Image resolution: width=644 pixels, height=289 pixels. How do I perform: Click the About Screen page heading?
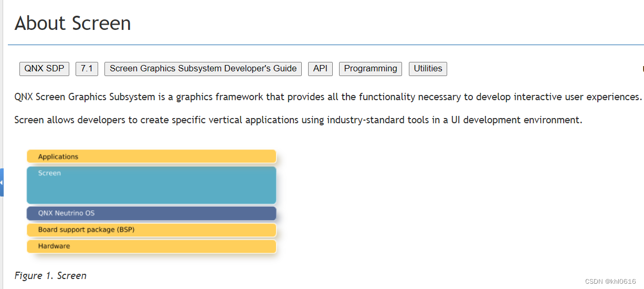72,24
